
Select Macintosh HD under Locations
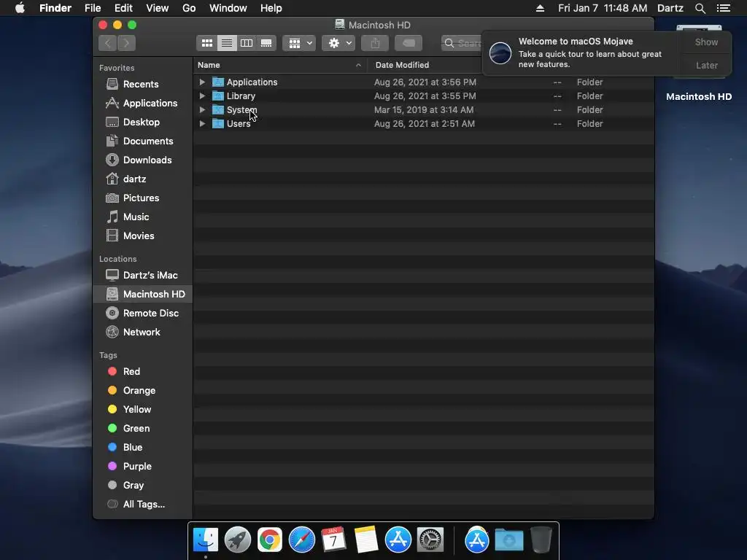(x=153, y=295)
